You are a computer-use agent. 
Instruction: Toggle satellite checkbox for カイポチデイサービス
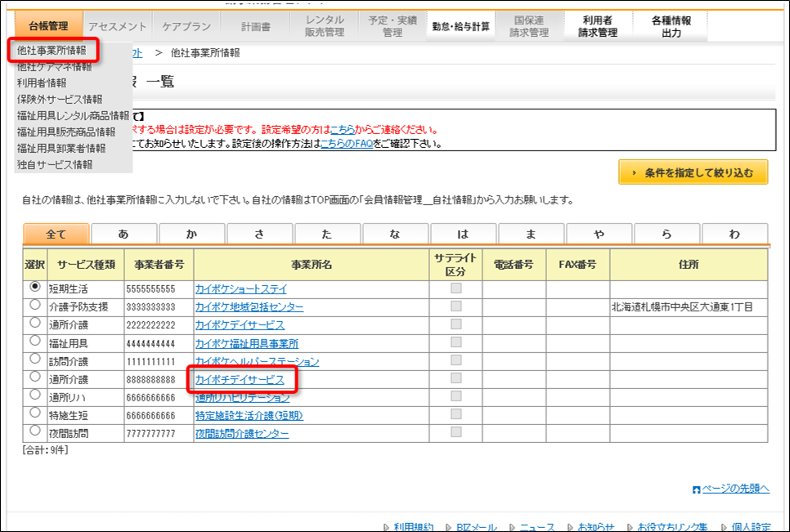pyautogui.click(x=456, y=378)
